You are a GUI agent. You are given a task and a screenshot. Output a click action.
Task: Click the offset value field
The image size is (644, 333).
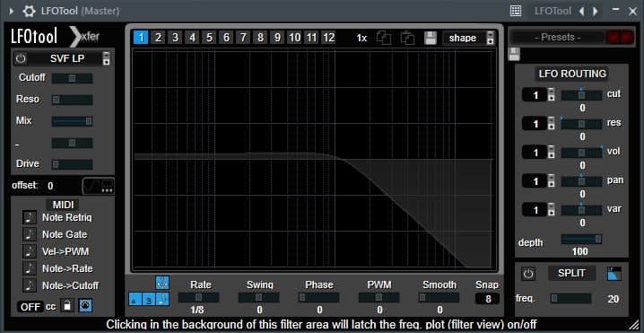coord(50,186)
